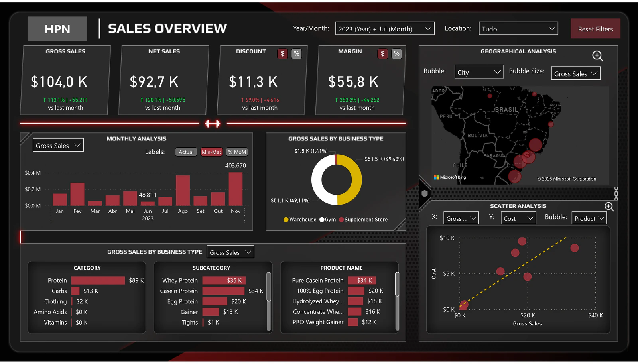638x364 pixels.
Task: Click the 48.811 min data label
Action: pyautogui.click(x=148, y=195)
